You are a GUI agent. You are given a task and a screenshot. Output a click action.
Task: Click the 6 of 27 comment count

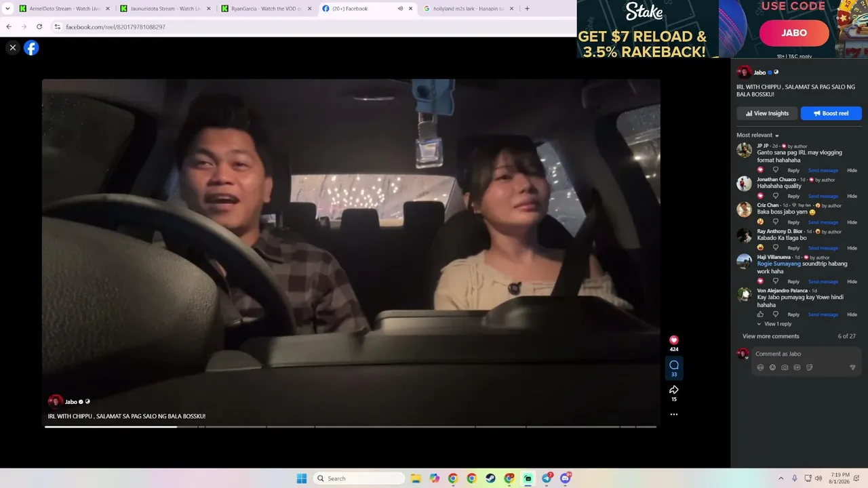click(x=846, y=336)
